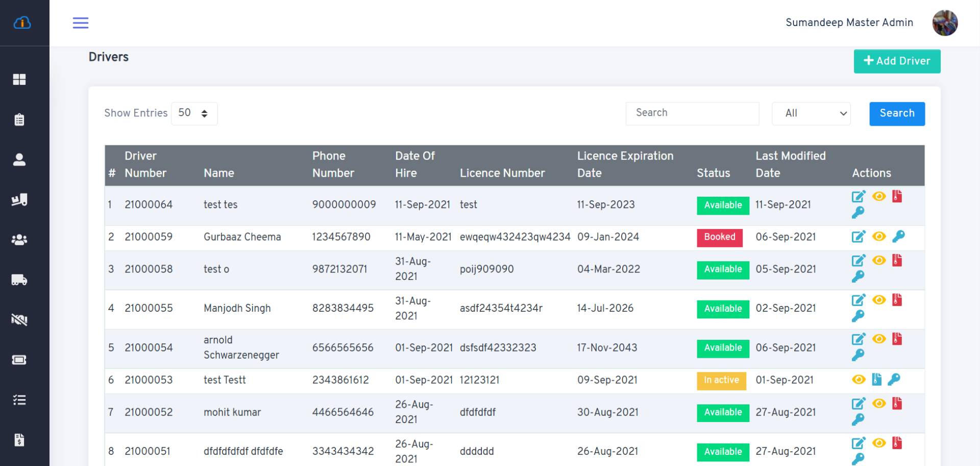View details of dfdfdfdfdf dfdfdfe
The image size is (980, 466).
(879, 442)
